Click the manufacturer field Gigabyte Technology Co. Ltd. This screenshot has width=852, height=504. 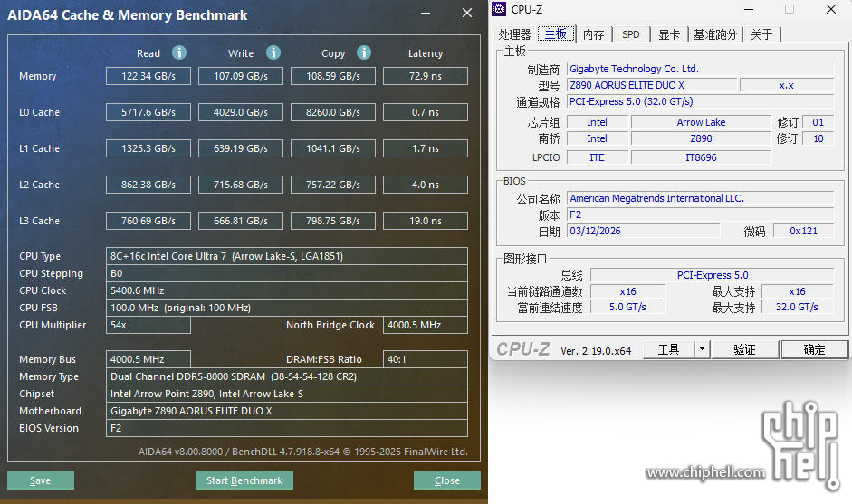coord(701,69)
